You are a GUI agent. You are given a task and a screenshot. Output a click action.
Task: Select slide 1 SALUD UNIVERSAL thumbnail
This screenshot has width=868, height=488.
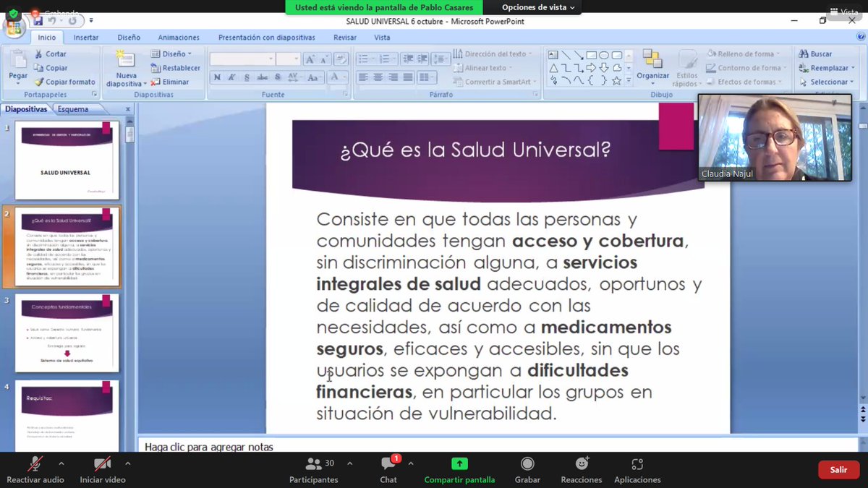click(x=67, y=160)
